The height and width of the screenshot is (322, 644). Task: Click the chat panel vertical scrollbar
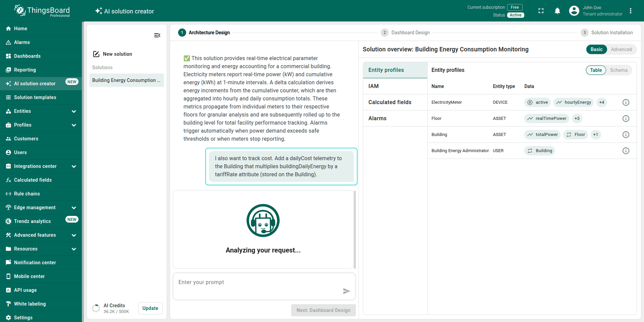355,229
